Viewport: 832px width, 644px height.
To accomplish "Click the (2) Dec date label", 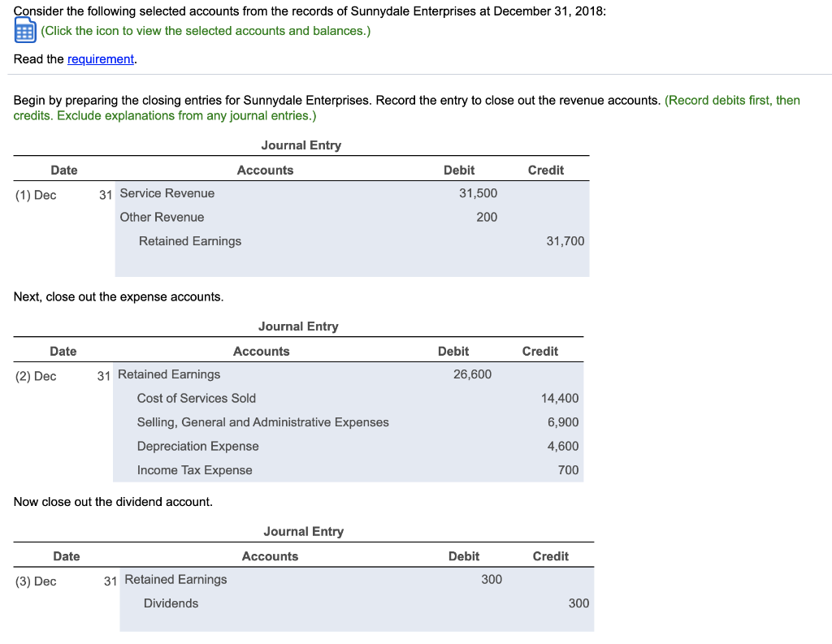I will (36, 375).
